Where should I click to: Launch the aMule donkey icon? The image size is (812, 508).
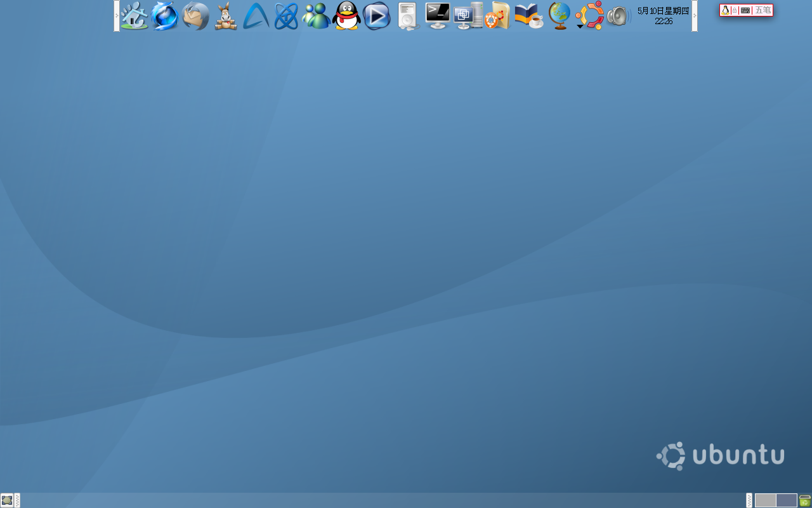click(x=225, y=16)
